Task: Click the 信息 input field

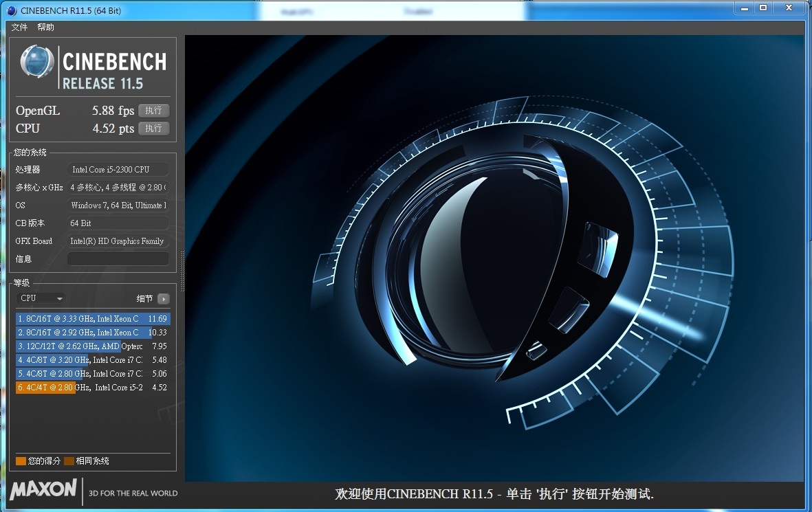Action: click(118, 259)
